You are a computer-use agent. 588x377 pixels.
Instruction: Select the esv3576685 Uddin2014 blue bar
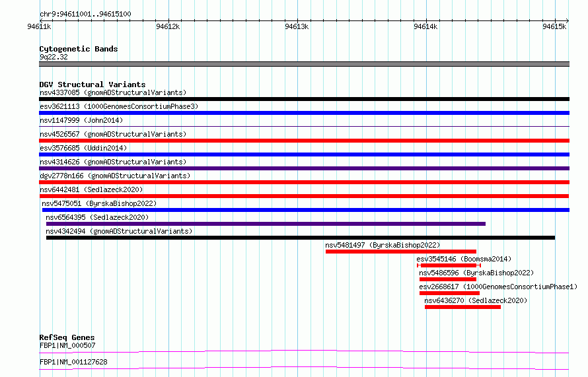(x=304, y=154)
